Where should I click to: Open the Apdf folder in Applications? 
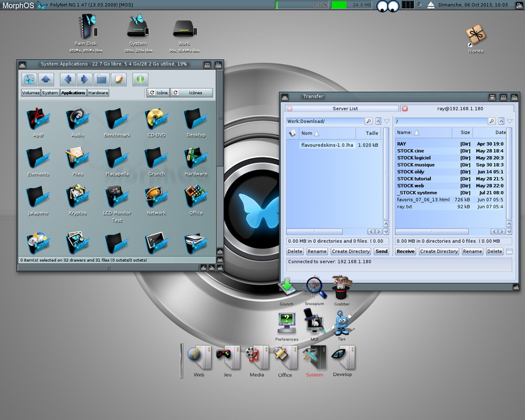pos(38,119)
